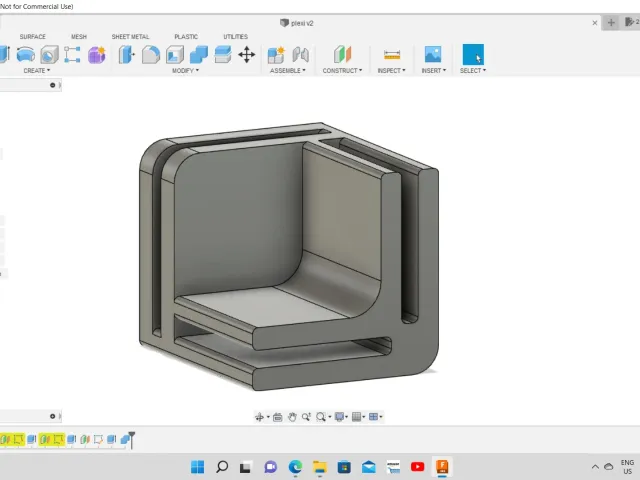Select the Fillet tool

click(x=151, y=54)
